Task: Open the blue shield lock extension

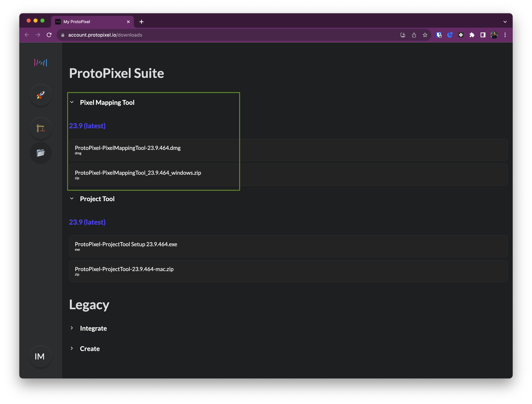Action: (x=439, y=35)
